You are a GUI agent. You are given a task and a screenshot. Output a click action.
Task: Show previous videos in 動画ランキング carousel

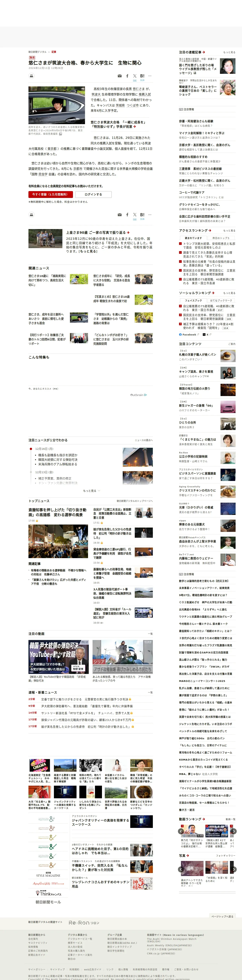pos(181,831)
